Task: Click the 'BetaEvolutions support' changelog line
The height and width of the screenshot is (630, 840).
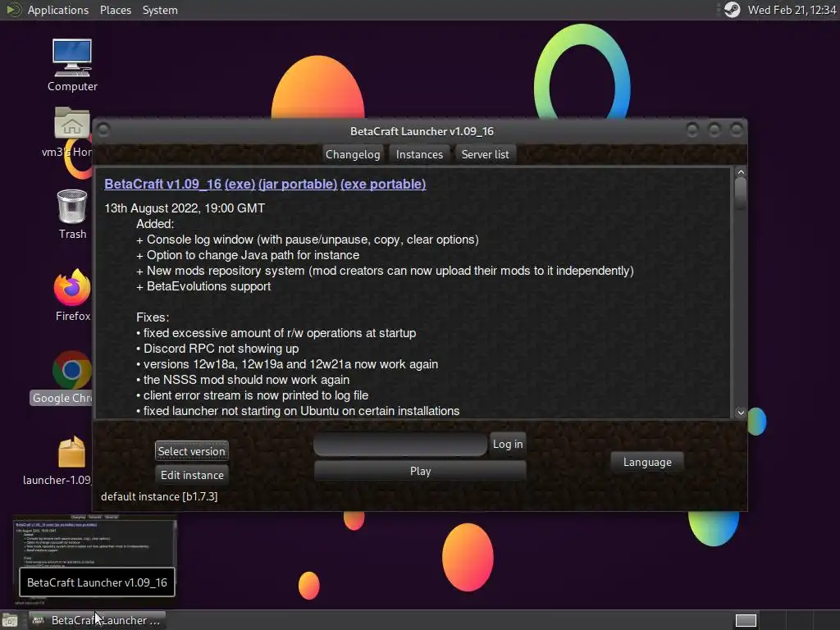Action: point(203,286)
